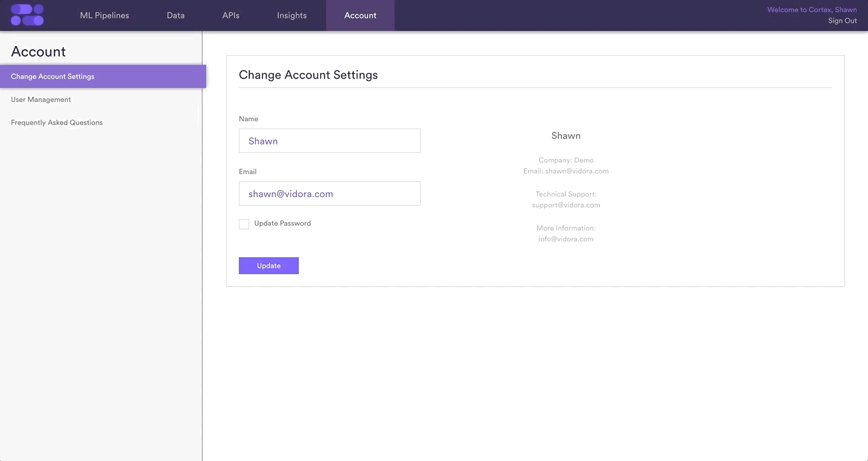Viewport: 868px width, 461px height.
Task: Click the 'Company: Demo' text
Action: (566, 160)
